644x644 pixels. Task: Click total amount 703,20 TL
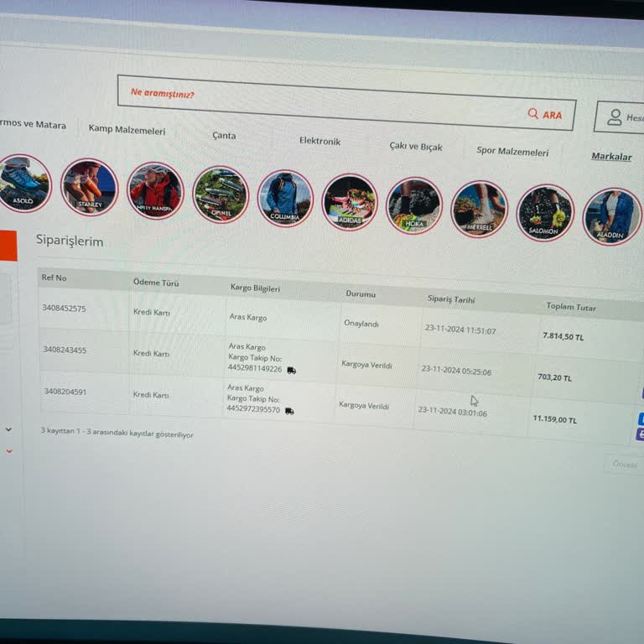[555, 377]
